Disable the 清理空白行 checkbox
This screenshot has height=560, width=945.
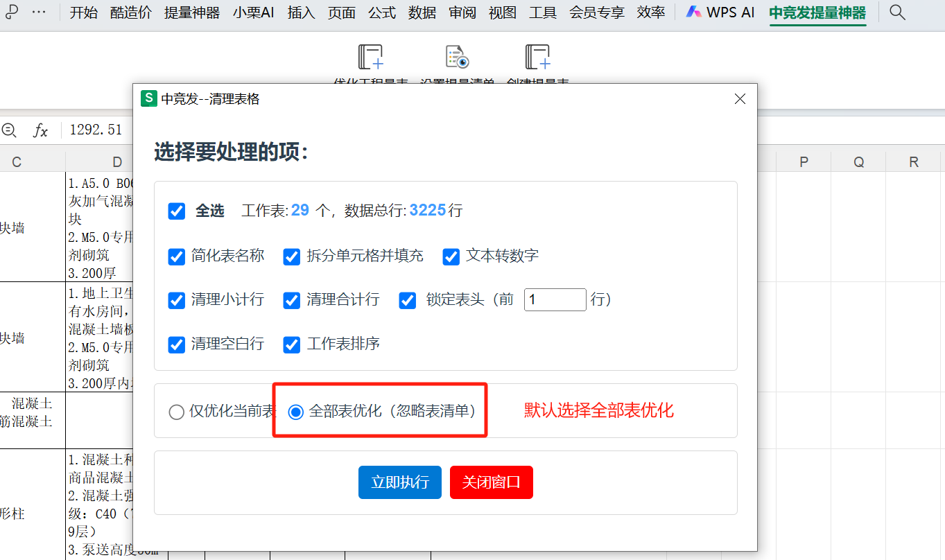point(177,344)
